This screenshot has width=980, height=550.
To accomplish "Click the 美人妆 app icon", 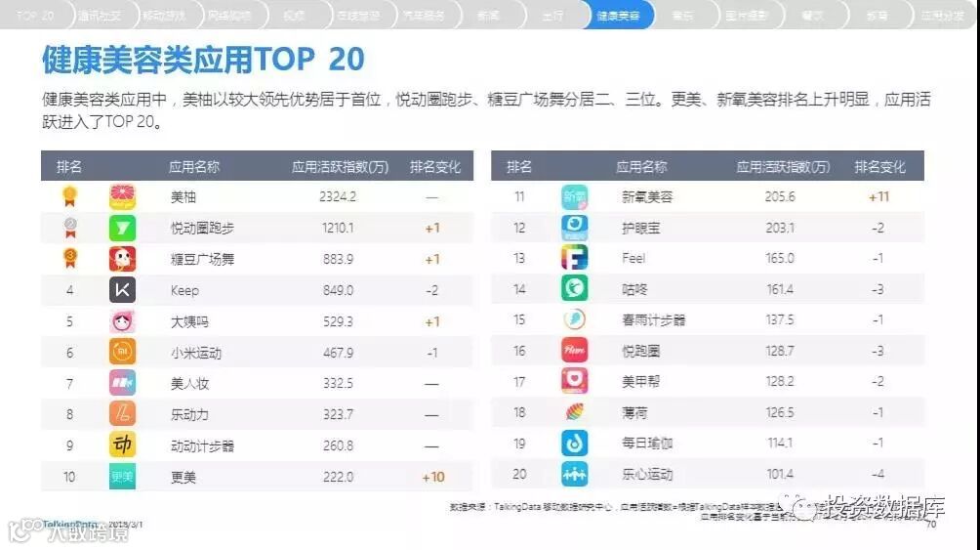I will point(123,383).
